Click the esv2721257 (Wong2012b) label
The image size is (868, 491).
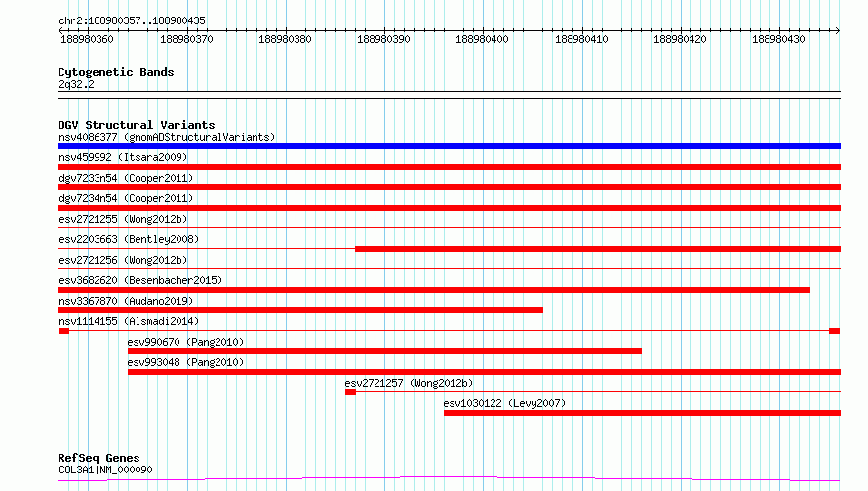(x=409, y=383)
